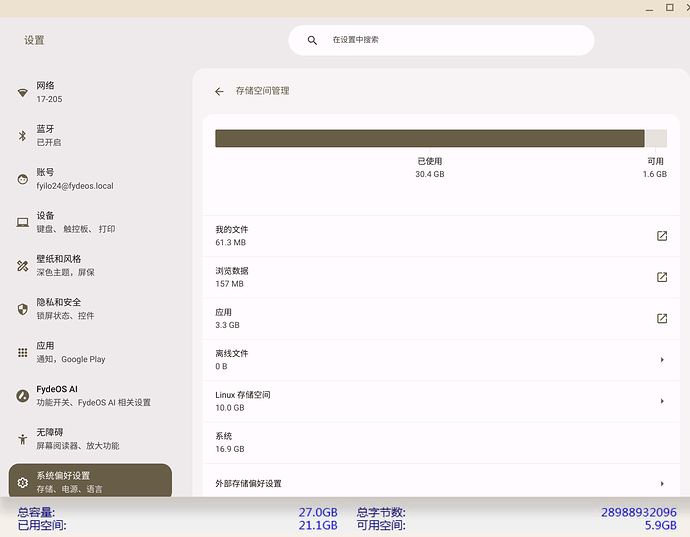This screenshot has width=690, height=537.
Task: Open the 设备 settings section
Action: (90, 222)
